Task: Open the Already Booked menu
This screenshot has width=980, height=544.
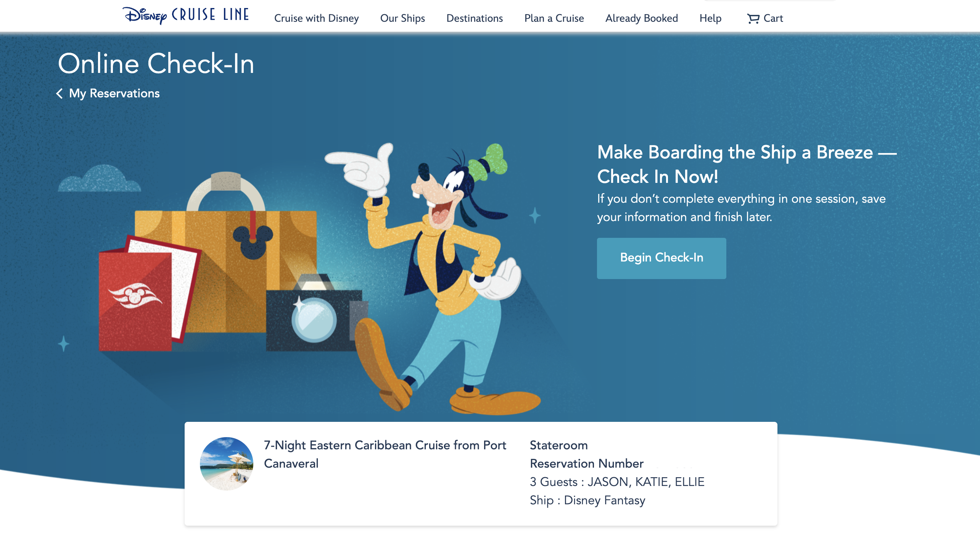Action: 642,18
